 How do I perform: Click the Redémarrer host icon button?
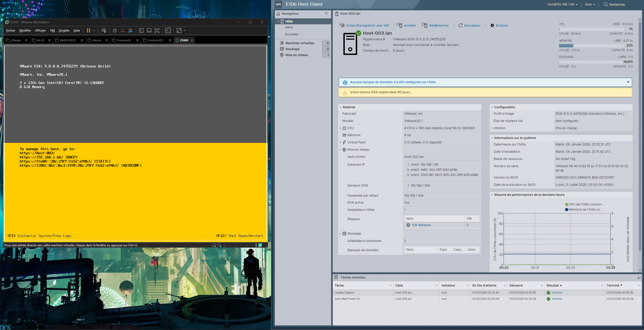coord(424,25)
